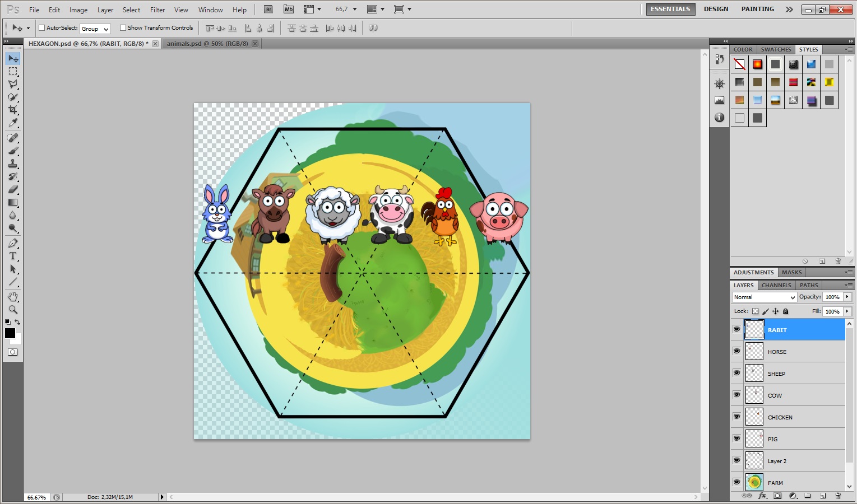Screen dimensions: 857x504
Task: Select the Crop tool
Action: [x=13, y=110]
